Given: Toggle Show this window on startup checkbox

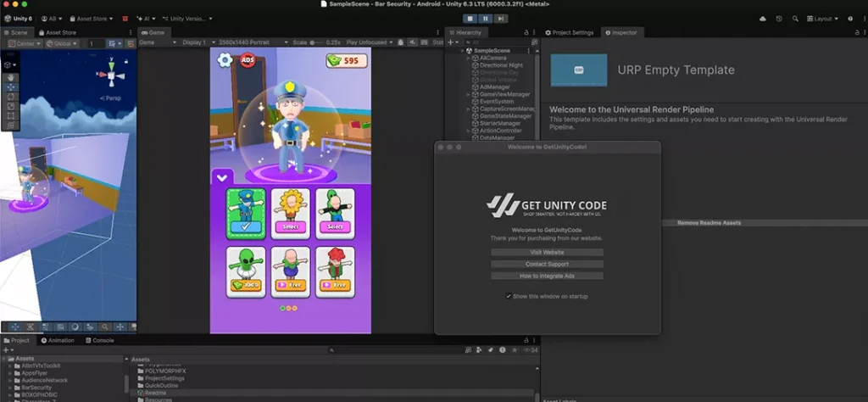Looking at the screenshot, I should point(509,296).
